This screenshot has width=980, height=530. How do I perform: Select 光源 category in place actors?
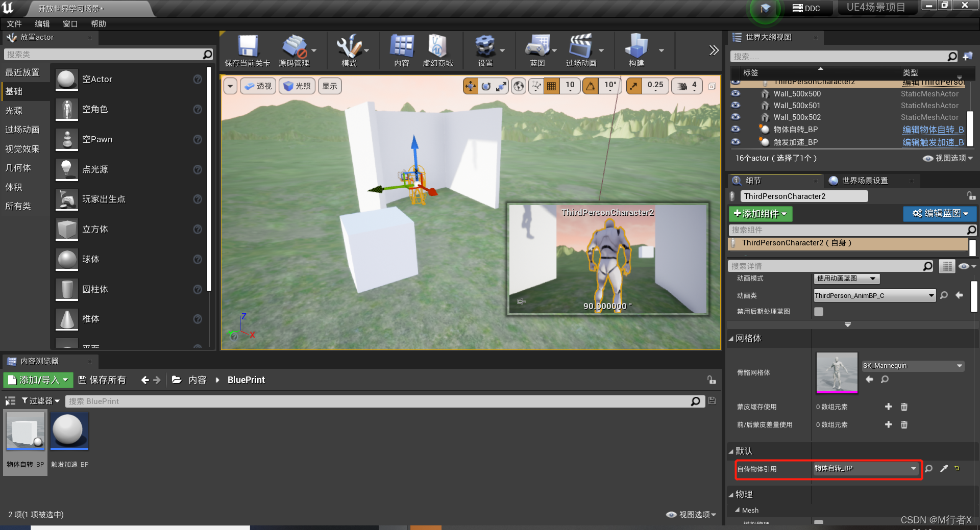[x=14, y=111]
